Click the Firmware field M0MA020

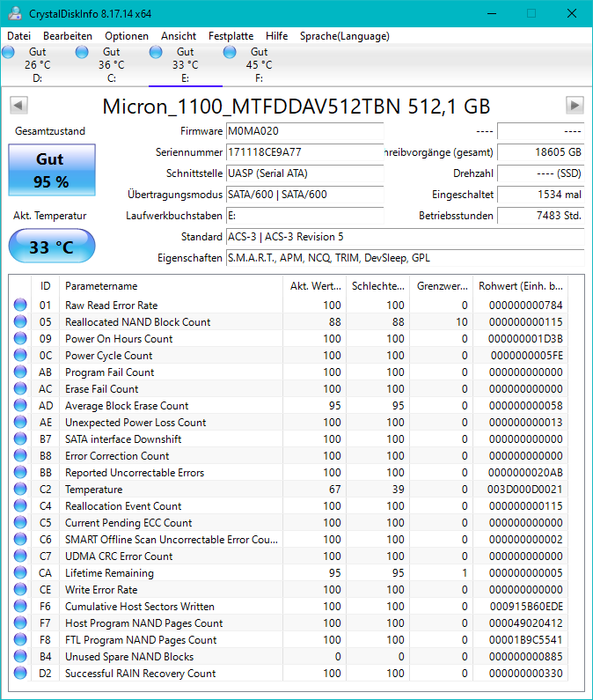tap(304, 131)
